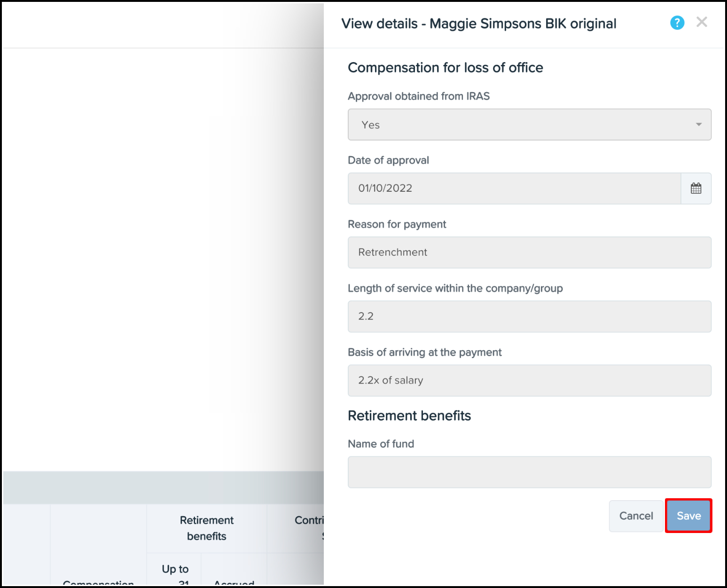Click the Compensation for loss of office heading
The width and height of the screenshot is (727, 588).
tap(445, 68)
